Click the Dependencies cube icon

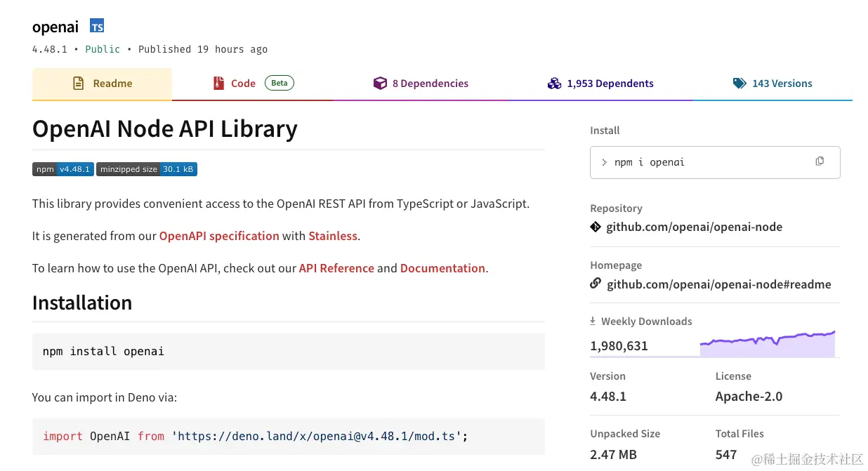click(380, 83)
